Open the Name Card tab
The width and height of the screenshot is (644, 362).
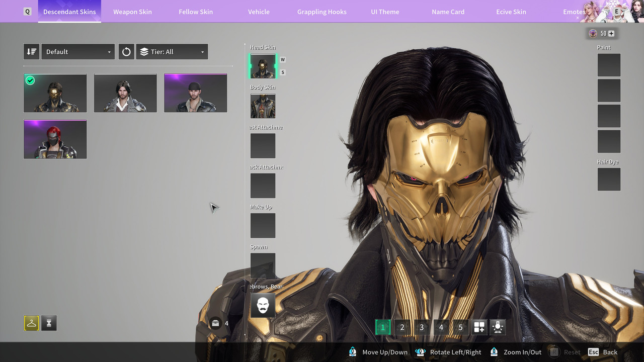(x=448, y=12)
